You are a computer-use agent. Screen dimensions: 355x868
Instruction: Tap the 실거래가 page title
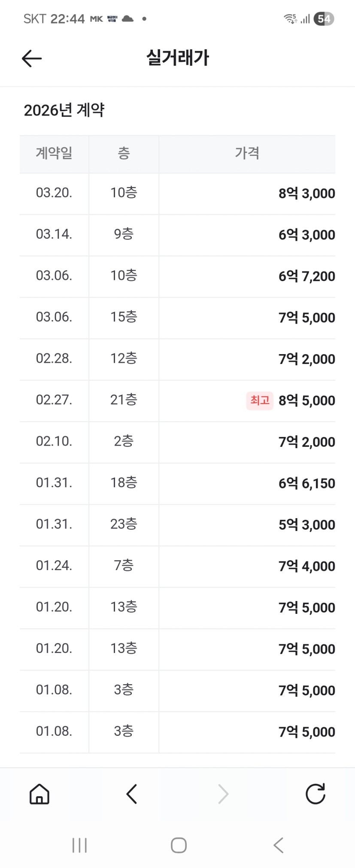click(177, 58)
